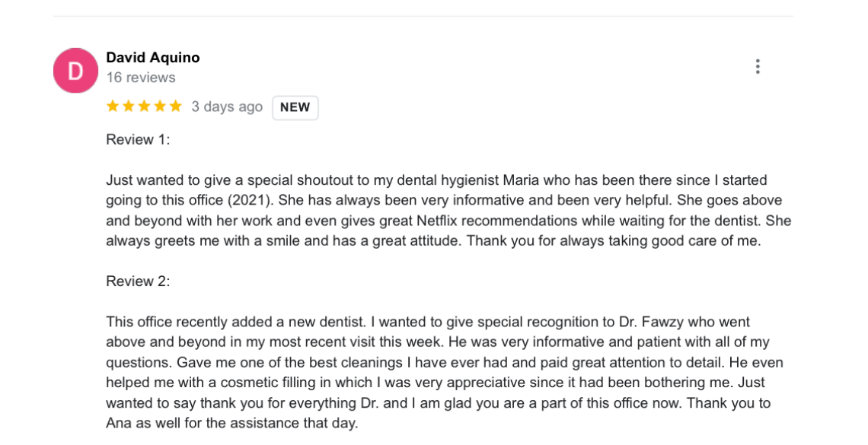Open the three-dot more options menu
This screenshot has width=868, height=445.
(758, 67)
